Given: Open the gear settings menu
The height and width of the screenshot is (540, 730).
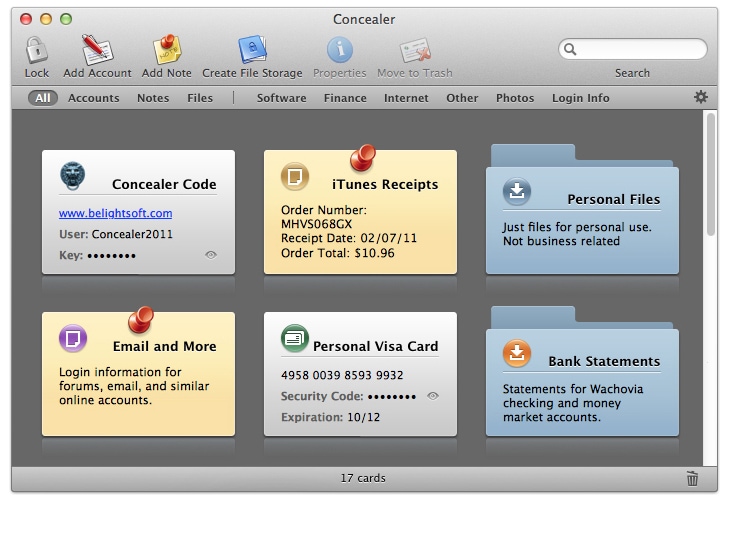Looking at the screenshot, I should (701, 97).
